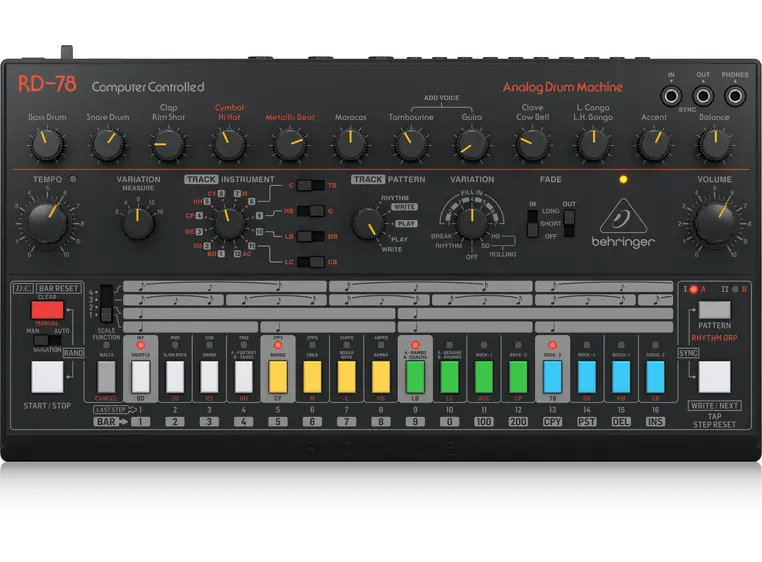Click the Variation Measure knob
This screenshot has height=562, width=762.
(138, 223)
